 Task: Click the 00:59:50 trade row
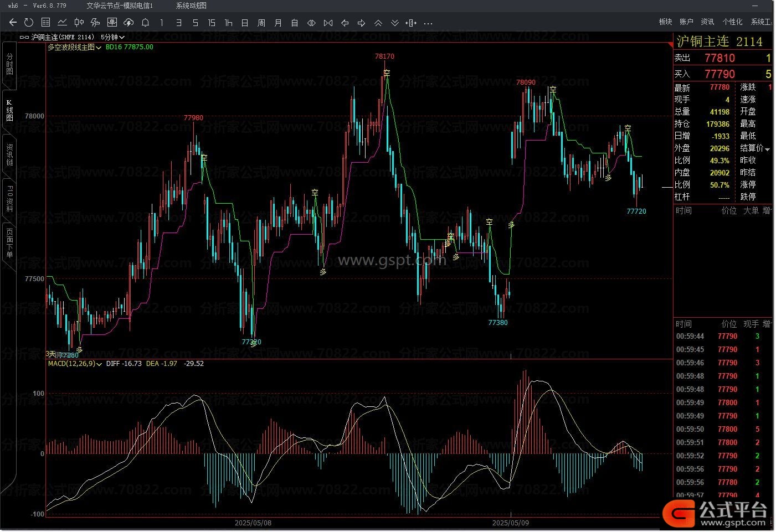723,429
